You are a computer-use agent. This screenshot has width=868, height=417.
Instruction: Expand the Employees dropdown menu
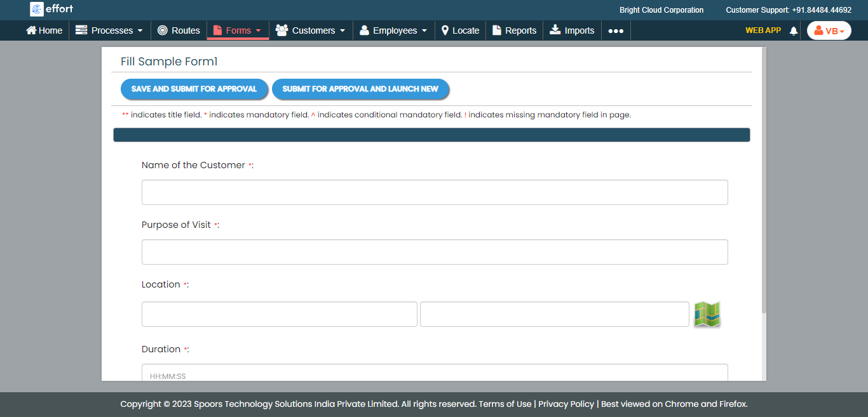click(393, 30)
